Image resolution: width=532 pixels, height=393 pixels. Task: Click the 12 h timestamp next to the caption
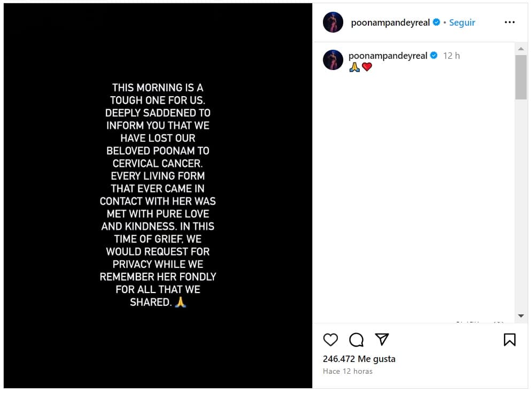click(x=451, y=55)
